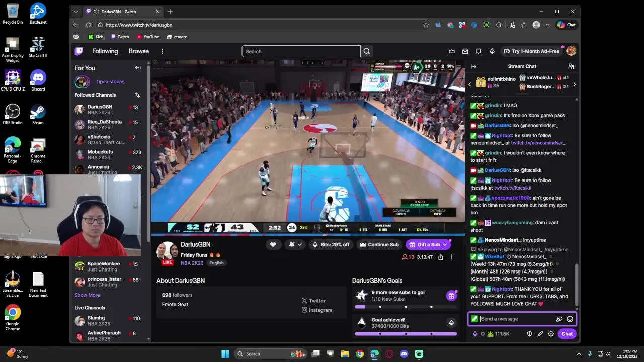Click next arrow on gifter leaderboard
The image size is (644, 362).
pos(574,85)
